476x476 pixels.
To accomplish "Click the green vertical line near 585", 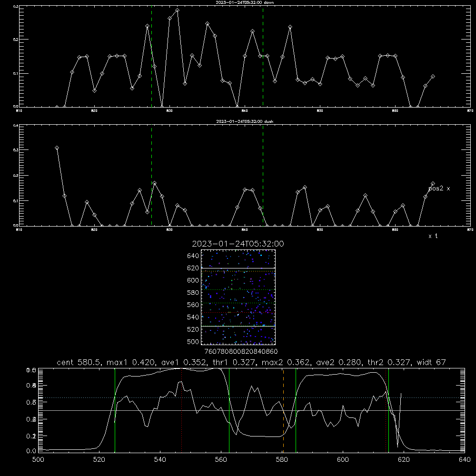I will pos(296,410).
